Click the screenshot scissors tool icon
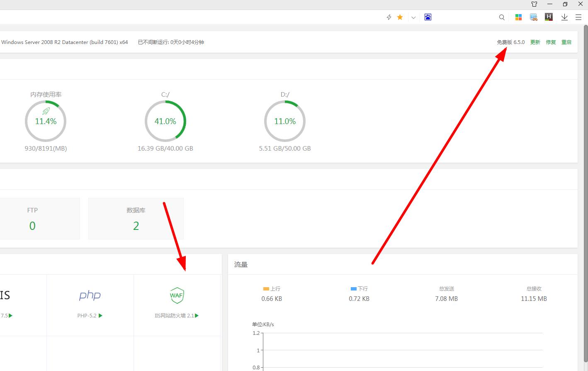This screenshot has height=371, width=588. pos(534,17)
